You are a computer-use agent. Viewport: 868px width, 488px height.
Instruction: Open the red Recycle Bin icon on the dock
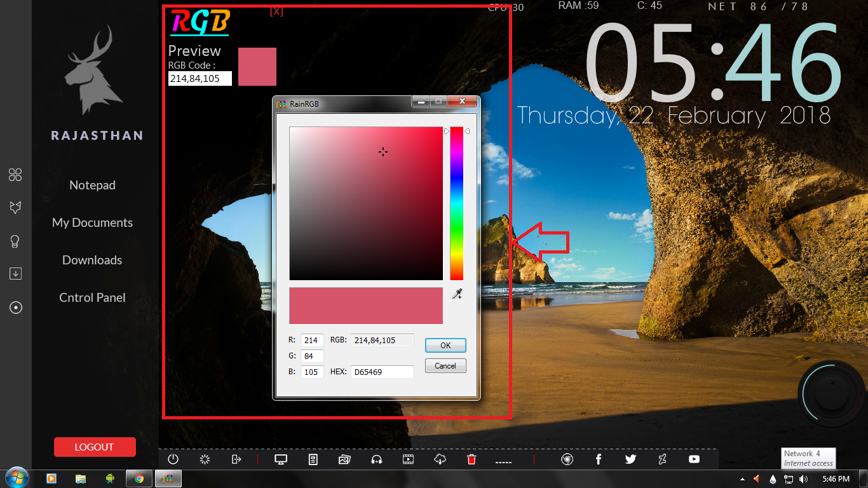[471, 459]
